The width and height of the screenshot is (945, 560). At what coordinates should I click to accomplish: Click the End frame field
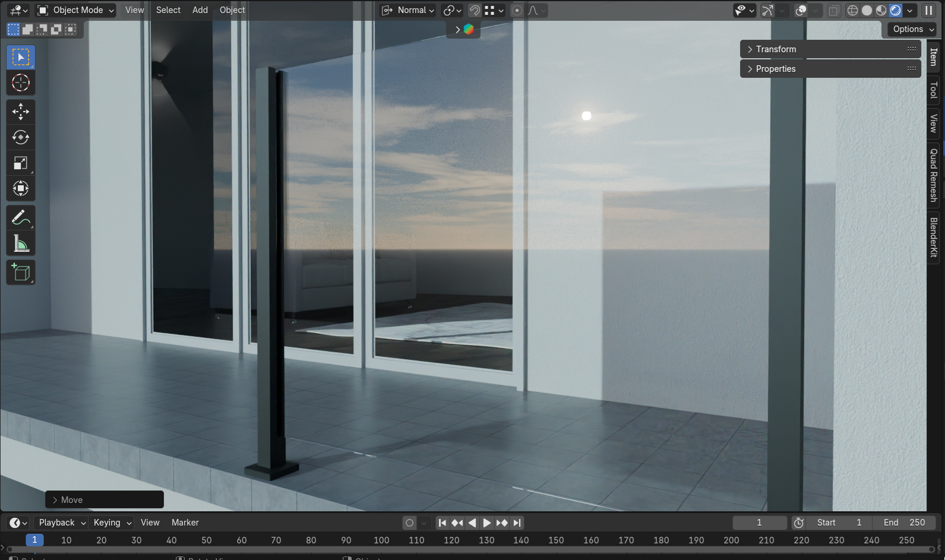click(x=904, y=523)
